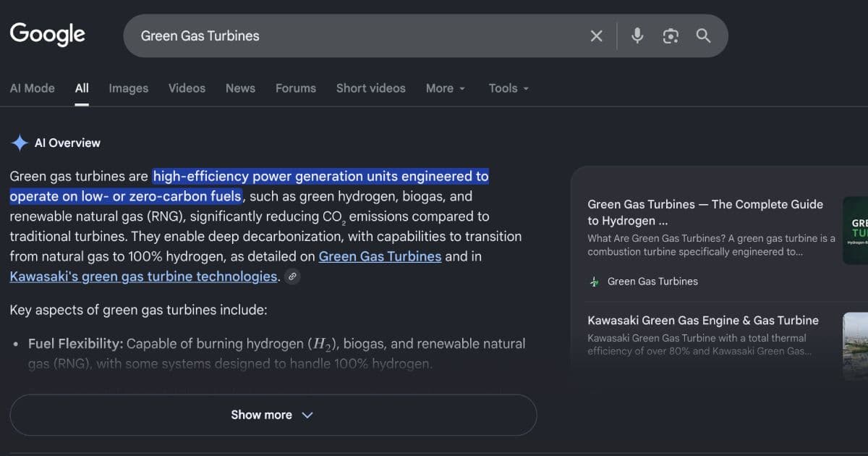
Task: Expand the More dropdown menu
Action: point(446,88)
